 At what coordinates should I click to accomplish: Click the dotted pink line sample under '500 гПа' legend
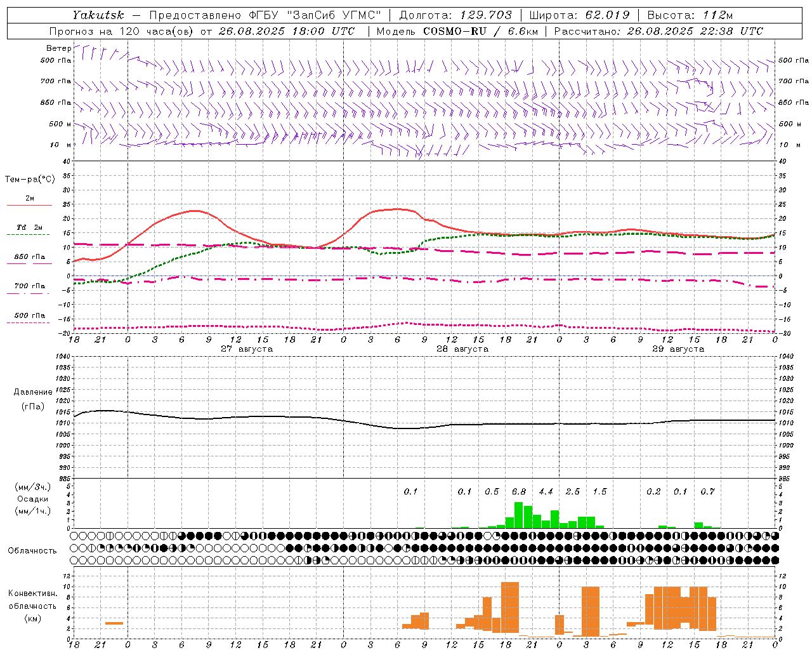(28, 322)
